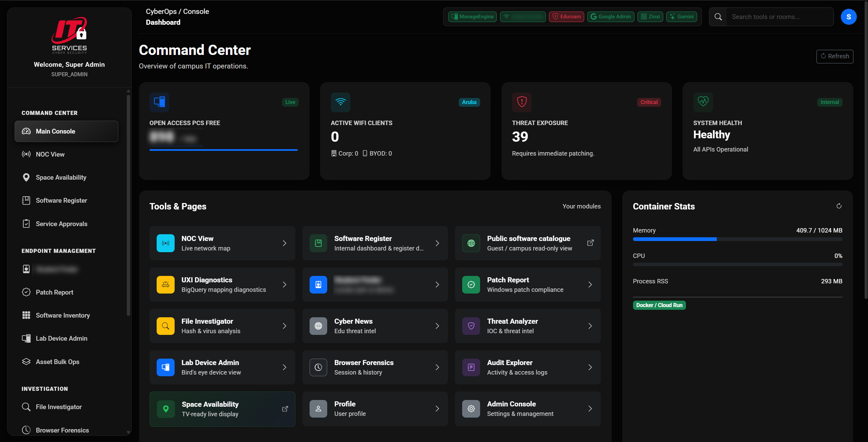Click the Super Admin avatar circle
The width and height of the screenshot is (868, 442).
point(848,17)
